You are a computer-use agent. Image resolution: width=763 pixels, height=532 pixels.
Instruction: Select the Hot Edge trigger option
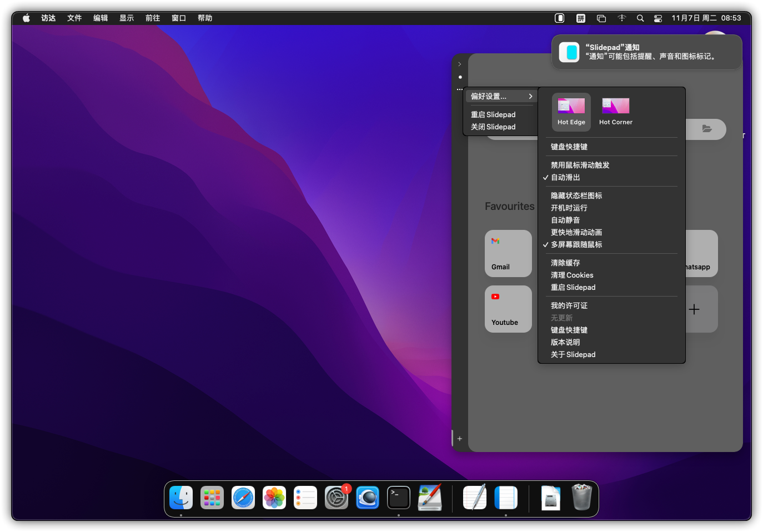(571, 112)
